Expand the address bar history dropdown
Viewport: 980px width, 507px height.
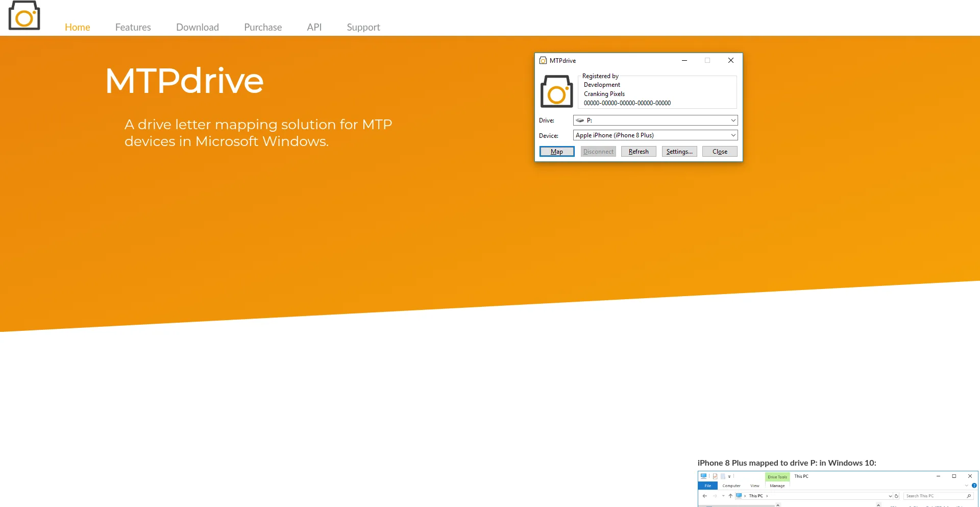890,496
